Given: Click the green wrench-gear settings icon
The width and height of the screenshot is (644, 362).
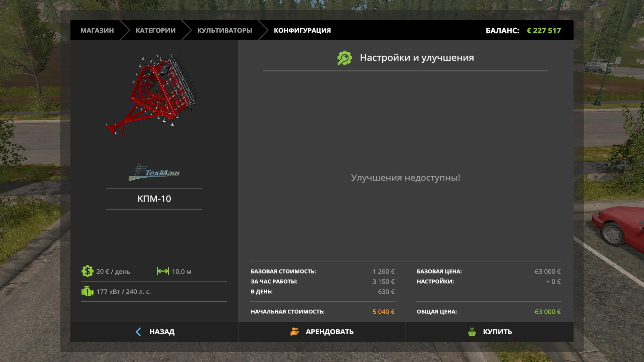Looking at the screenshot, I should (344, 58).
